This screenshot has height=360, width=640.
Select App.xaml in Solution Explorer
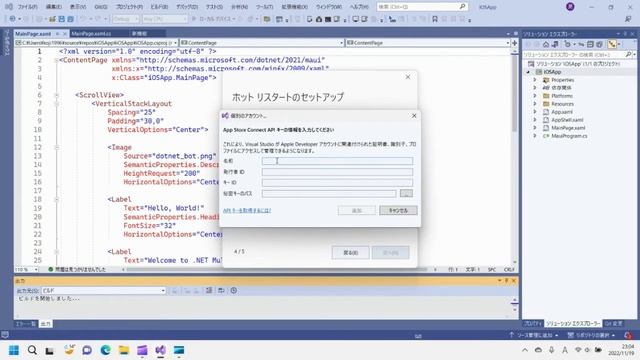coord(562,112)
